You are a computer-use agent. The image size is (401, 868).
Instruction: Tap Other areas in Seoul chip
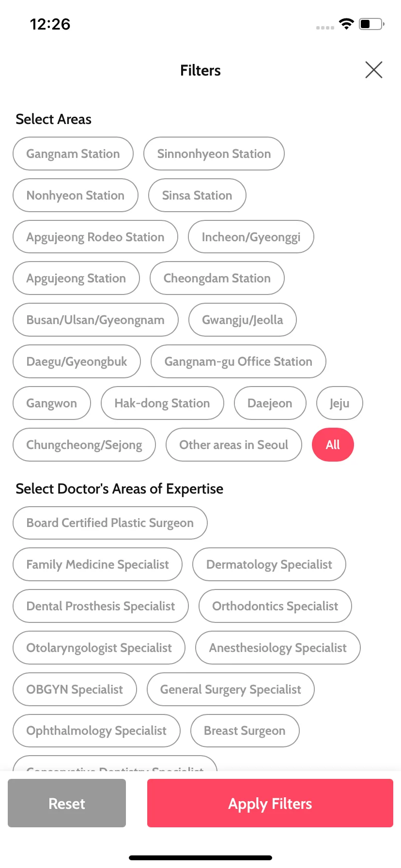click(x=234, y=445)
